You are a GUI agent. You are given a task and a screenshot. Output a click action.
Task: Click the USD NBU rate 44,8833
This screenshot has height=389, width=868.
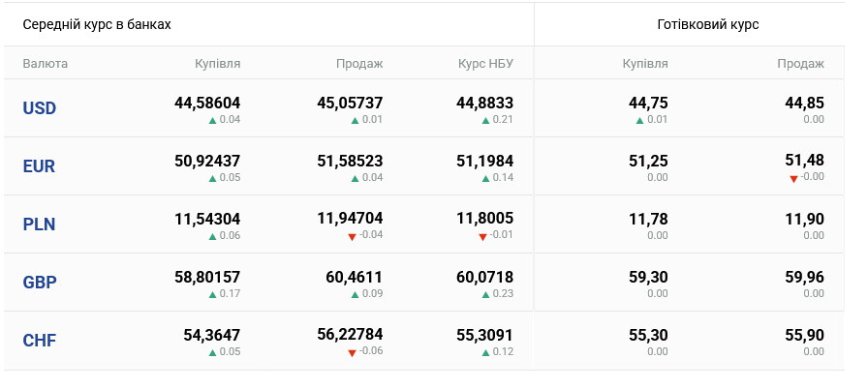485,103
